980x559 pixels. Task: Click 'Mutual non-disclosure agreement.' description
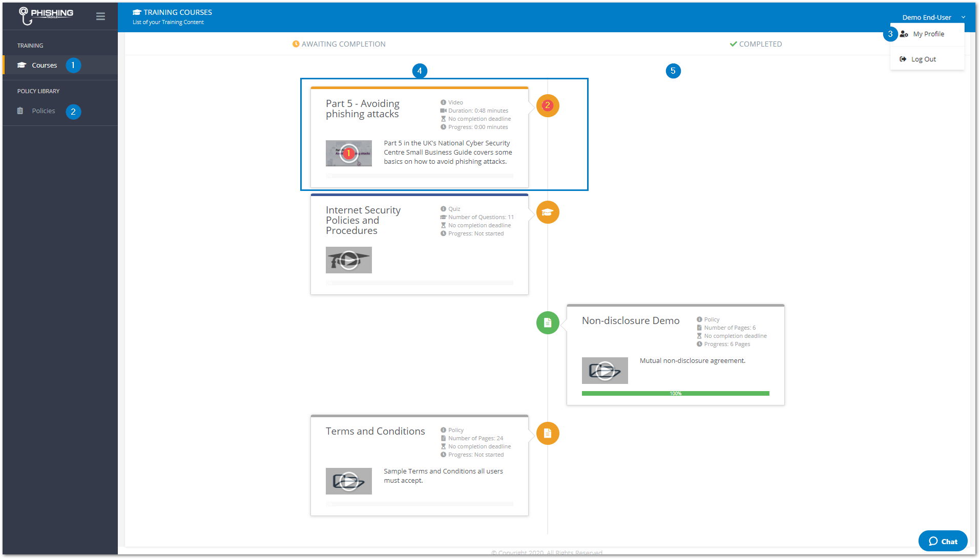pyautogui.click(x=693, y=361)
